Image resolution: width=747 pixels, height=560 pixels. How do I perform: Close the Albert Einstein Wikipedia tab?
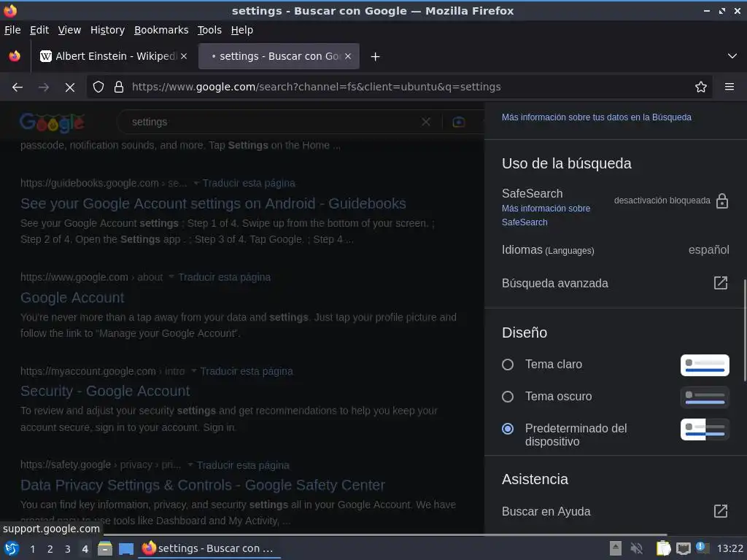[184, 56]
